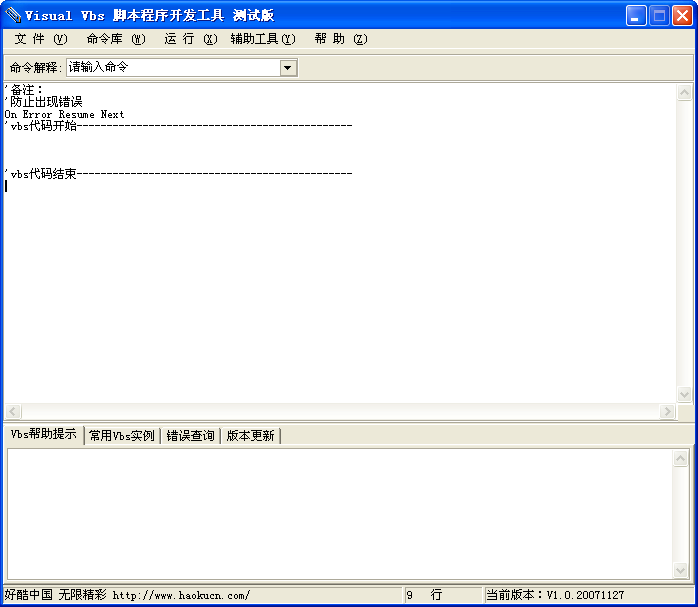
Task: Open the 版本更新 tab
Action: 250,436
